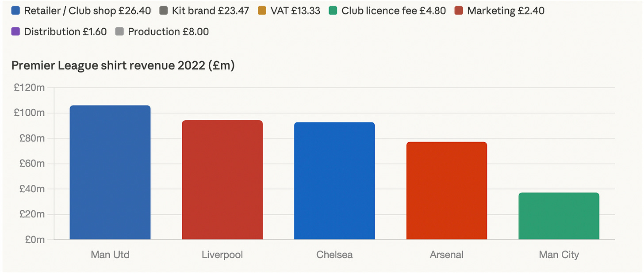Click the orange VAT legend swatch

pos(261,11)
